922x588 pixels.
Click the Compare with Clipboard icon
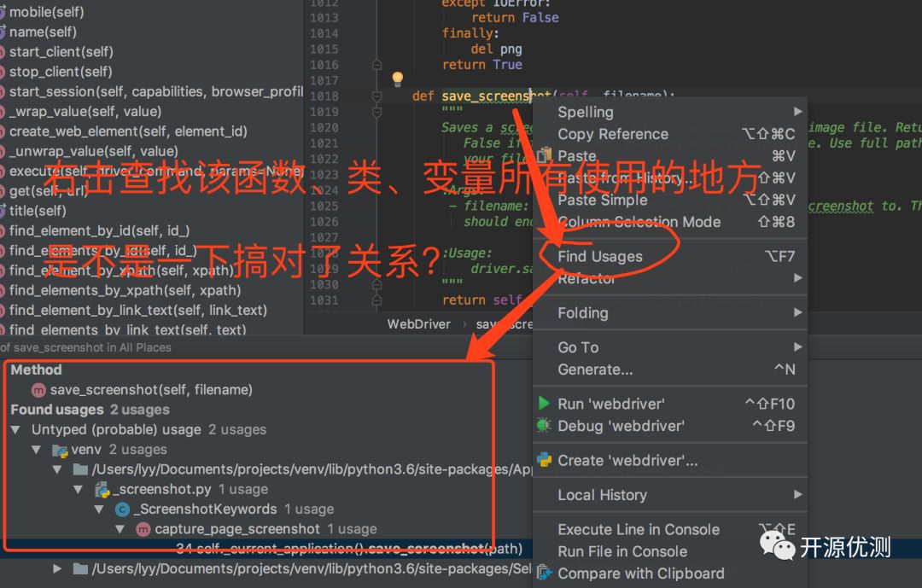tap(545, 573)
